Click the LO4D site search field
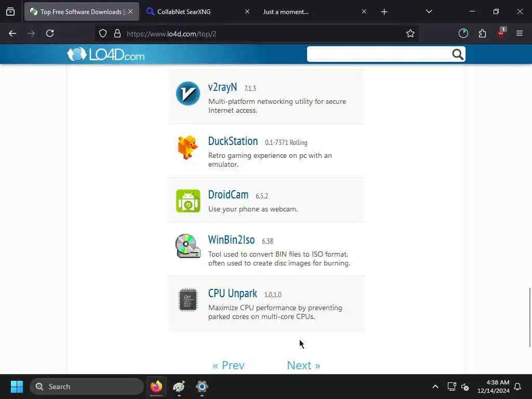Image resolution: width=532 pixels, height=399 pixels. coord(379,54)
